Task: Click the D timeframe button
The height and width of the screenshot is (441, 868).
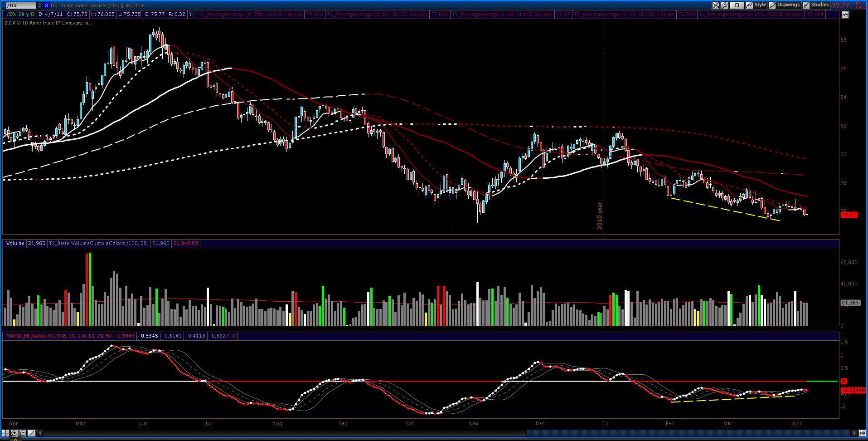Action: point(737,5)
